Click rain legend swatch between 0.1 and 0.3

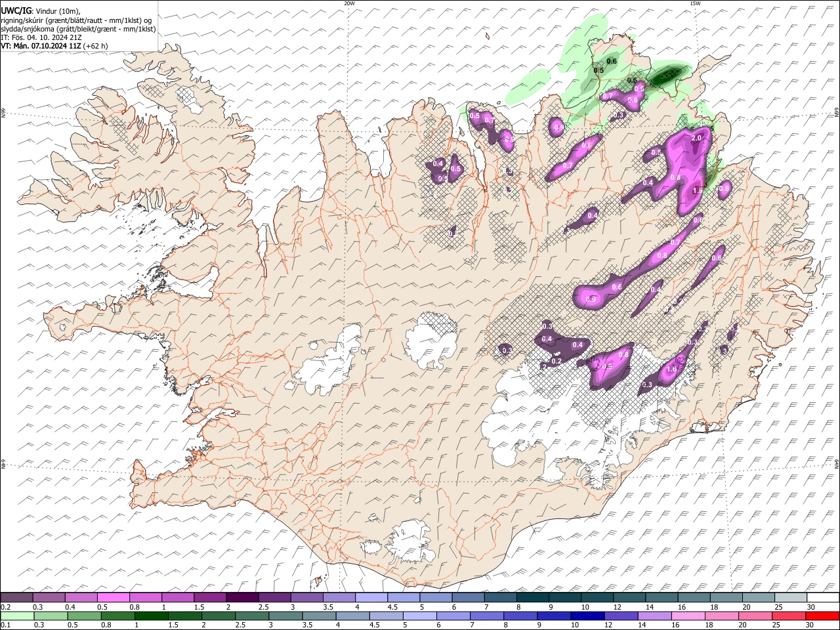click(x=16, y=616)
